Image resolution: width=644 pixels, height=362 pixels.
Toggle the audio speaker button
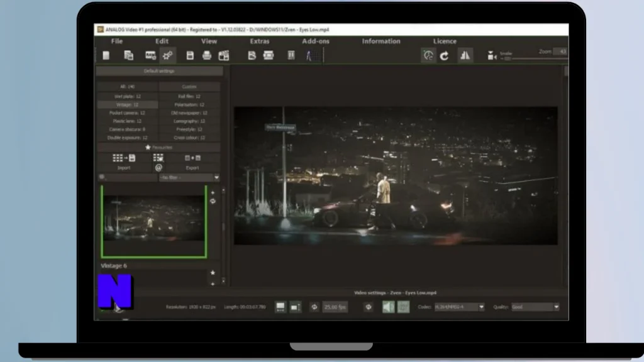[388, 307]
